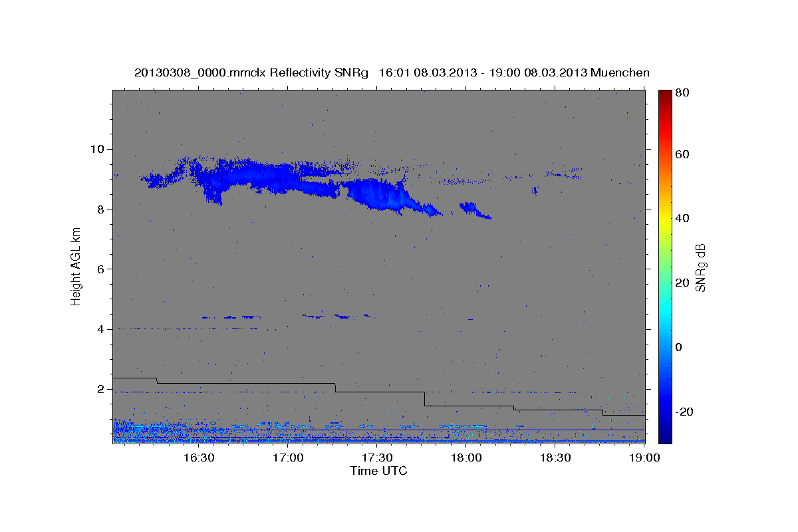The width and height of the screenshot is (798, 532).
Task: Click the colorbar value label 0
Action: (679, 347)
